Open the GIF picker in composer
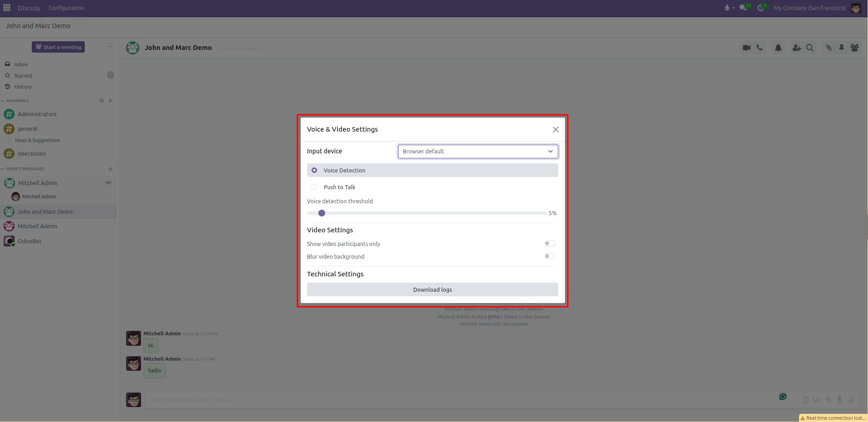Screen dimensions: 868x422 (x=817, y=400)
